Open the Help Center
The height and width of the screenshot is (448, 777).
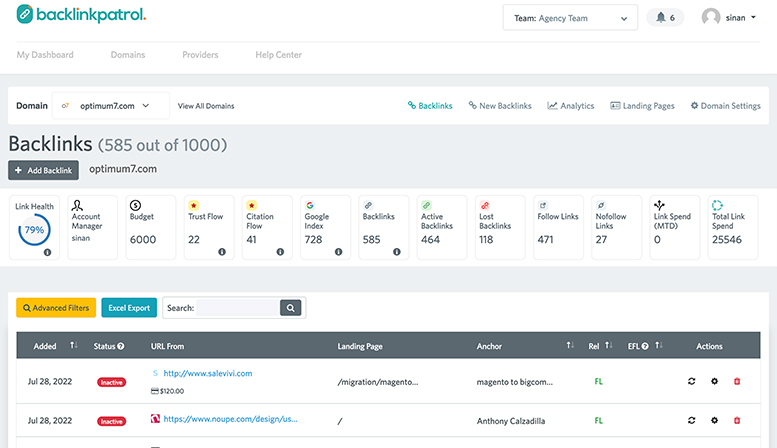278,55
